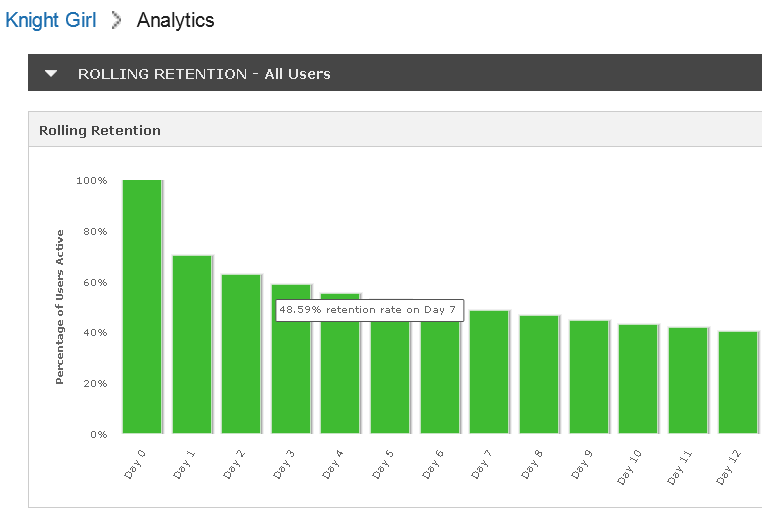Screen dimensions: 762x516
Task: Select the Day 12 green bar
Action: (x=738, y=382)
